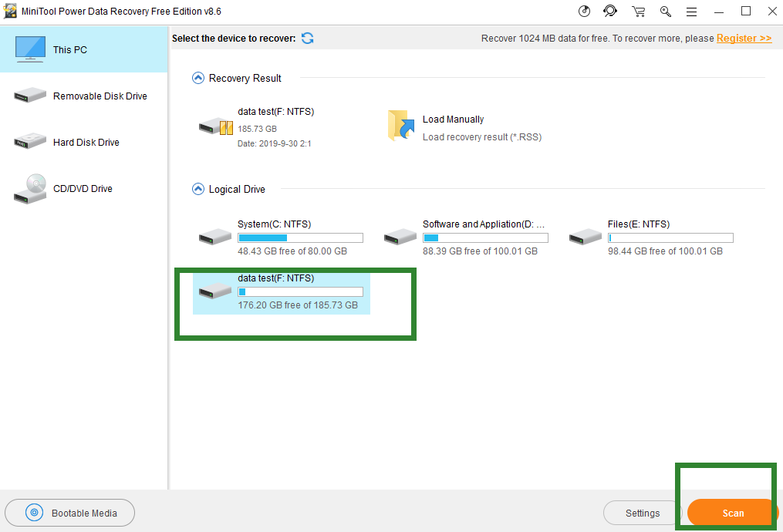Click the paused recovery result drive icon

pyautogui.click(x=216, y=126)
